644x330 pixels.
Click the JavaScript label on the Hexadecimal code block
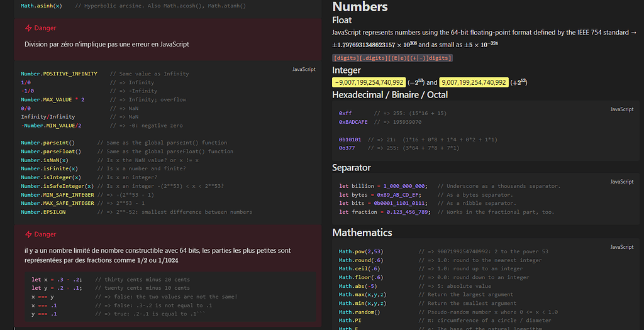click(x=622, y=109)
